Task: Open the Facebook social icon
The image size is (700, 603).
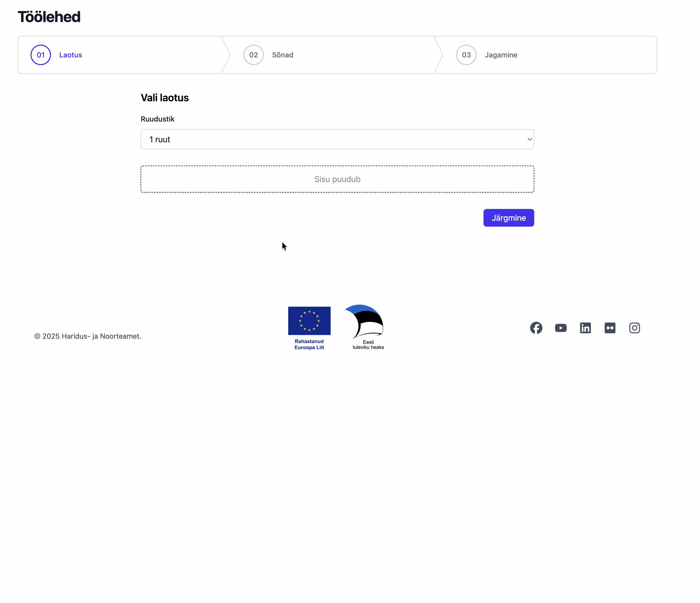Action: (x=536, y=328)
